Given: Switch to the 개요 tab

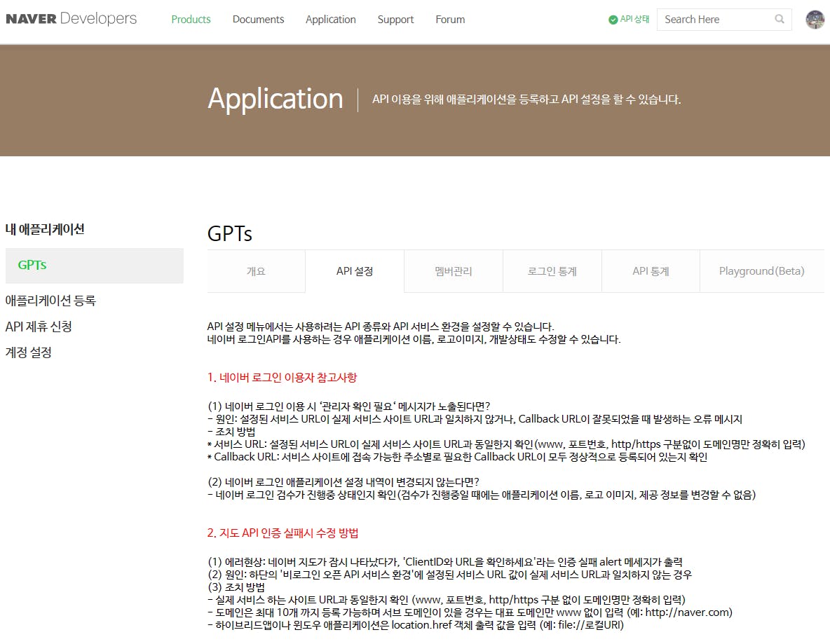Looking at the screenshot, I should tap(256, 271).
